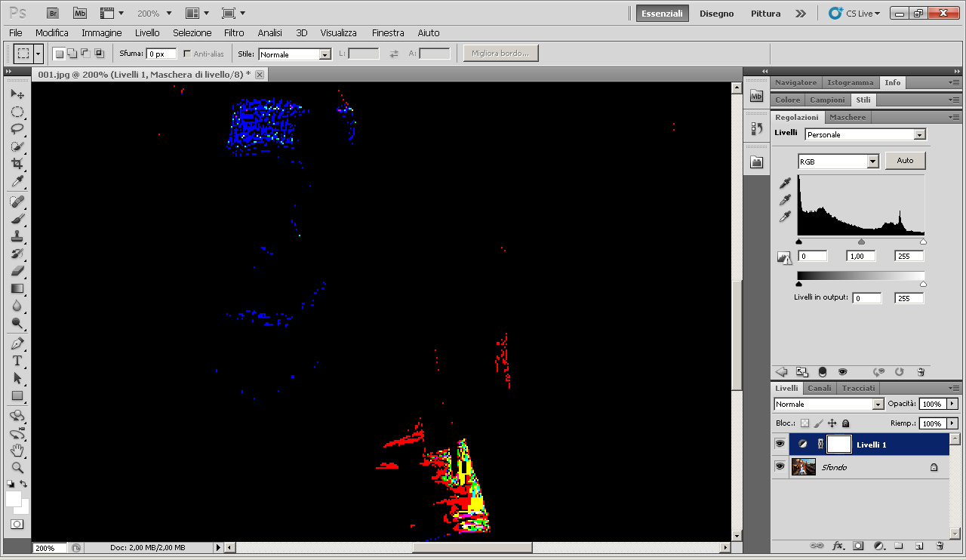The height and width of the screenshot is (560, 966).
Task: Pick the white point eyedropper in Levels
Action: 785,217
